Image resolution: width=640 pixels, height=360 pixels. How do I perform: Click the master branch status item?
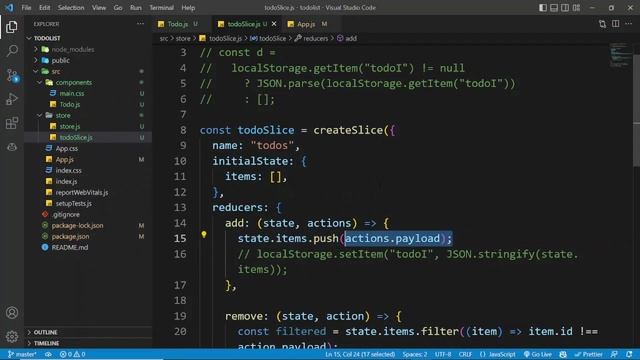pos(22,354)
